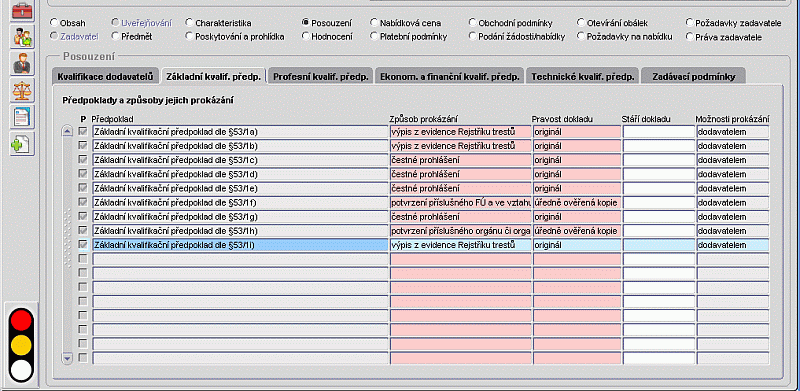
Task: Select the Otevírání obálek radio button
Action: [581, 23]
